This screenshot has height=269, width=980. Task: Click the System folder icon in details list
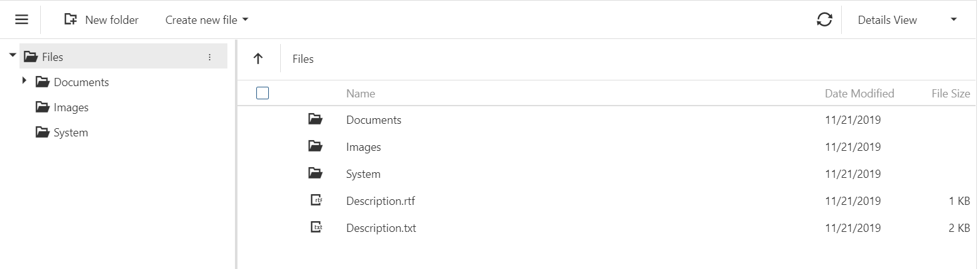pos(315,173)
